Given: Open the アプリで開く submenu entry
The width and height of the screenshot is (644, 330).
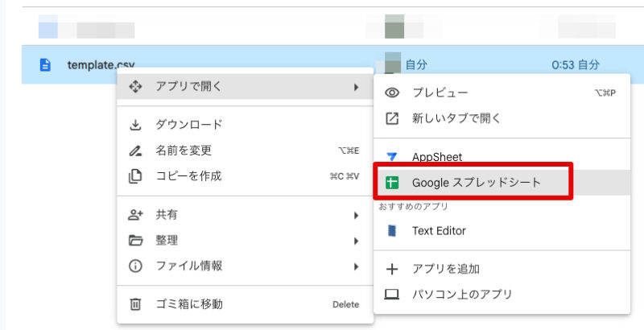Looking at the screenshot, I should click(246, 87).
